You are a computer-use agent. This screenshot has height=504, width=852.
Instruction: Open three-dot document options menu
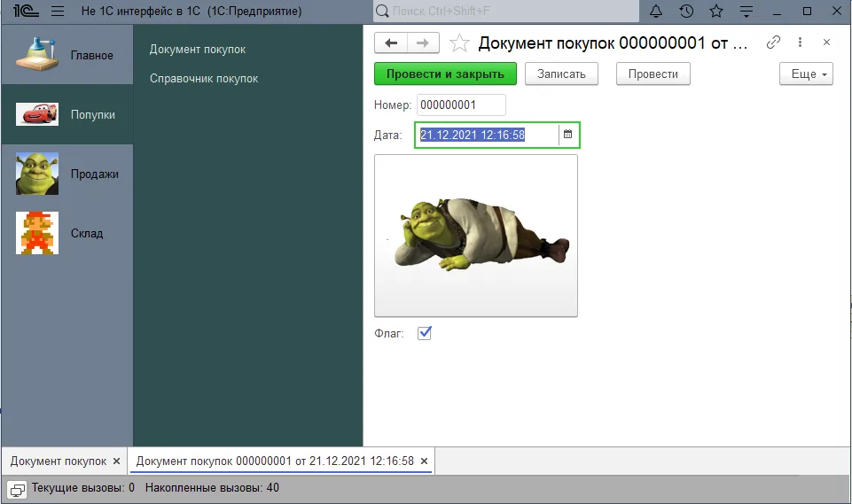pos(800,43)
